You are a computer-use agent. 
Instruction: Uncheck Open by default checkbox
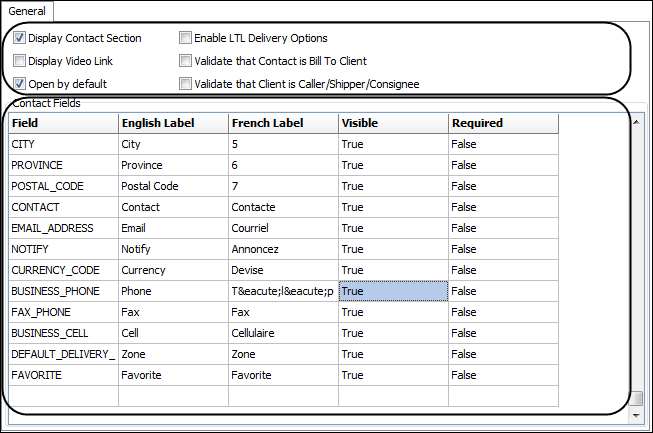pos(20,84)
